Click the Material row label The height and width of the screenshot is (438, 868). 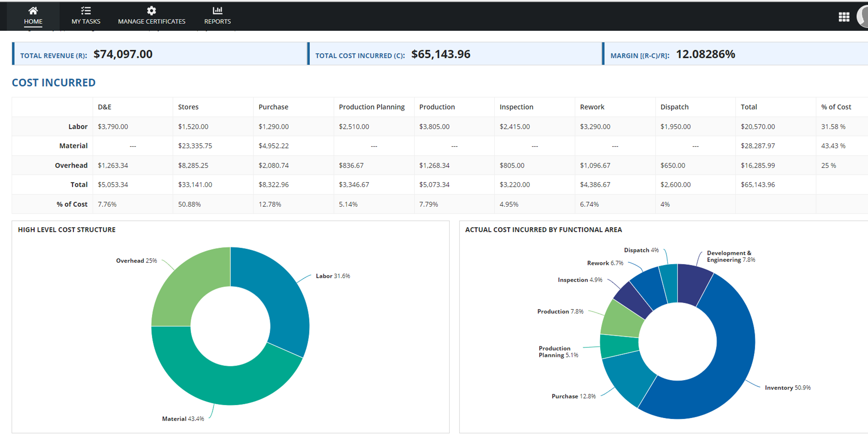73,146
